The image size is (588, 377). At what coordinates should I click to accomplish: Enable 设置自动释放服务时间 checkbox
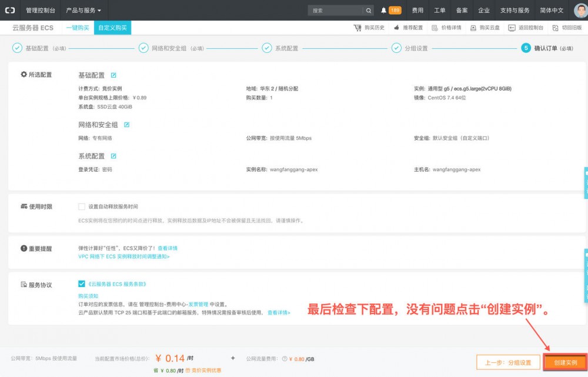[81, 206]
